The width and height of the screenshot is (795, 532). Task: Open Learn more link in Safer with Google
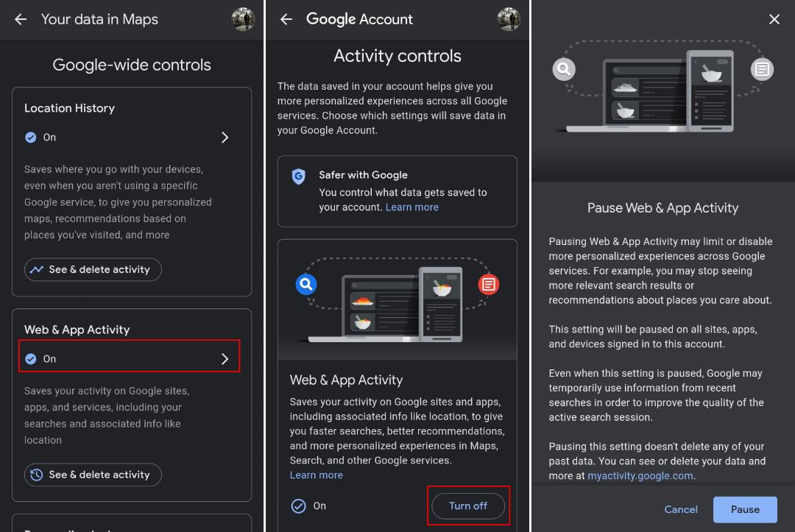411,207
